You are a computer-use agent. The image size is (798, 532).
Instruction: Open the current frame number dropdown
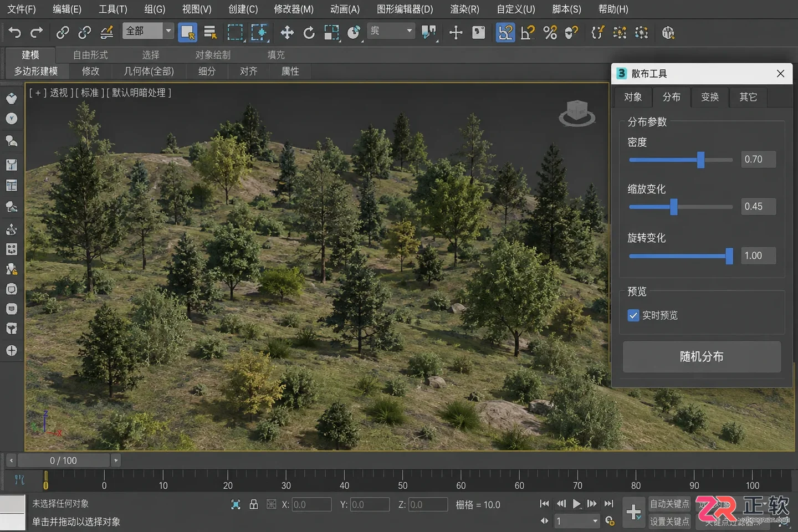click(x=577, y=521)
